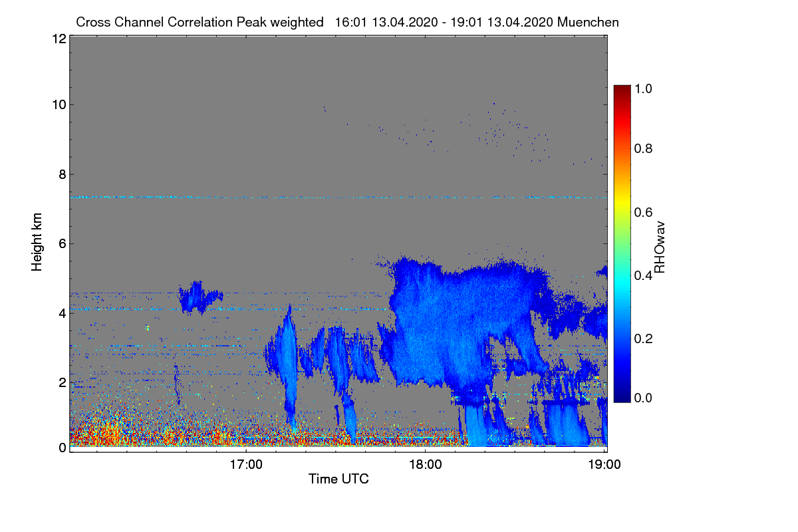798x532 pixels.
Task: Click the colorbar '0.0' value label
Action: point(644,398)
